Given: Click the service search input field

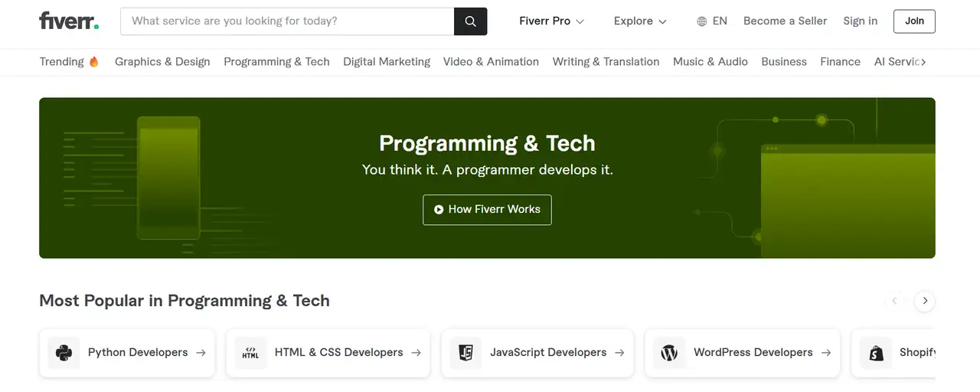Looking at the screenshot, I should pos(287,21).
